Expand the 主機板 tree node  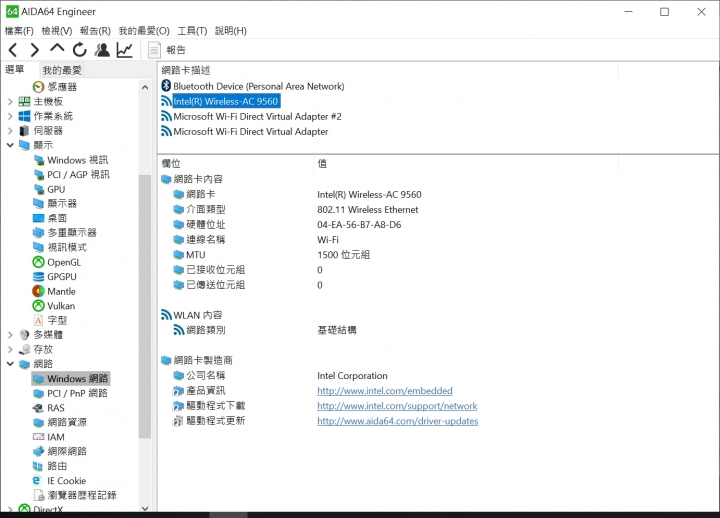[x=10, y=101]
